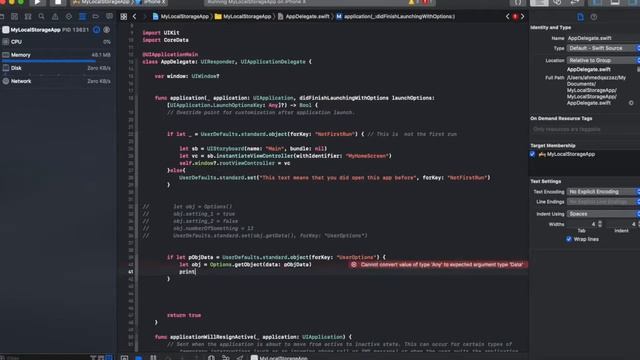Click the Run (play) button in the toolbar
Image resolution: width=640 pixels, height=360 pixels.
pos(37,2)
